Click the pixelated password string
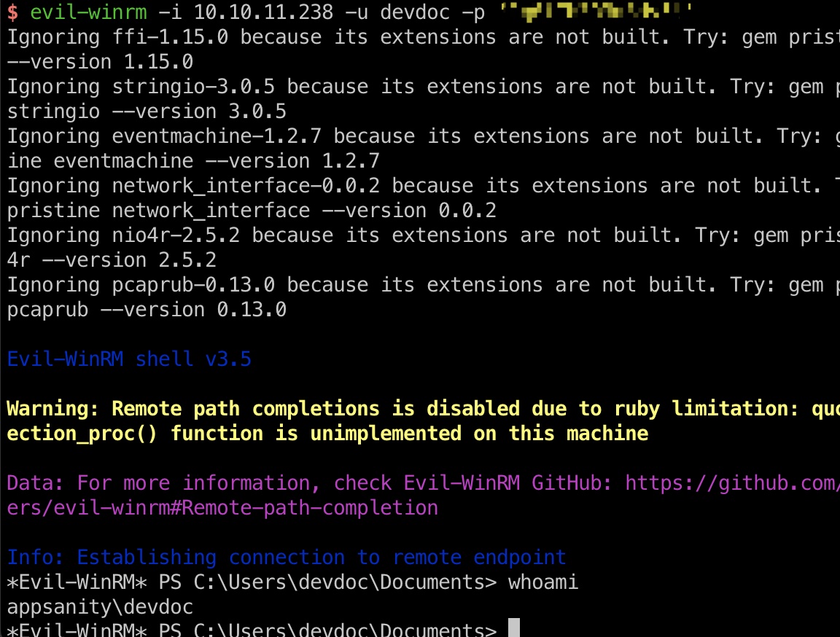 tap(595, 11)
